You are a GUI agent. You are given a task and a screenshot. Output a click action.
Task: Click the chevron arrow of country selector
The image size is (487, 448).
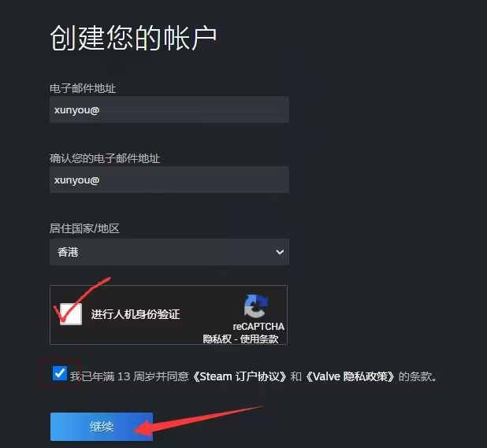click(280, 252)
